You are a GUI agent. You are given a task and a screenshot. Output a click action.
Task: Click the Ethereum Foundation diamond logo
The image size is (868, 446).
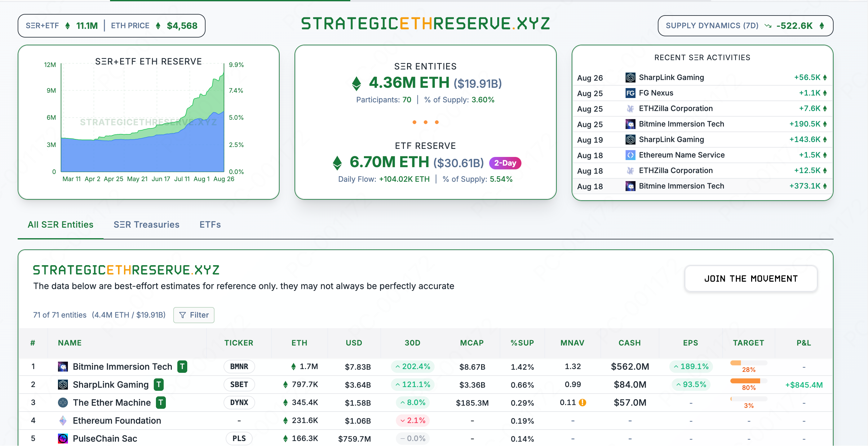[x=63, y=420]
